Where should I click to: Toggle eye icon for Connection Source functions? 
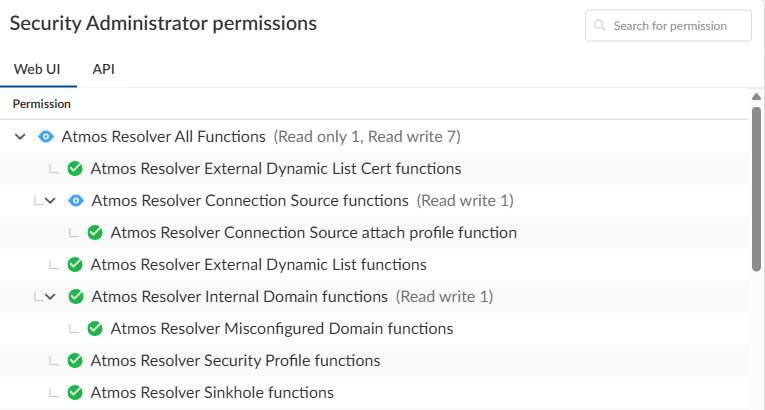[75, 201]
